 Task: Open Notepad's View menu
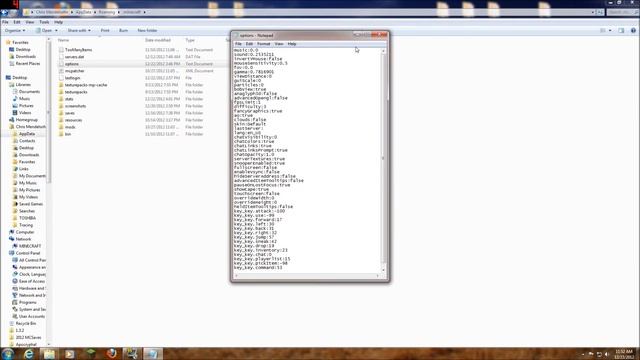tap(279, 44)
